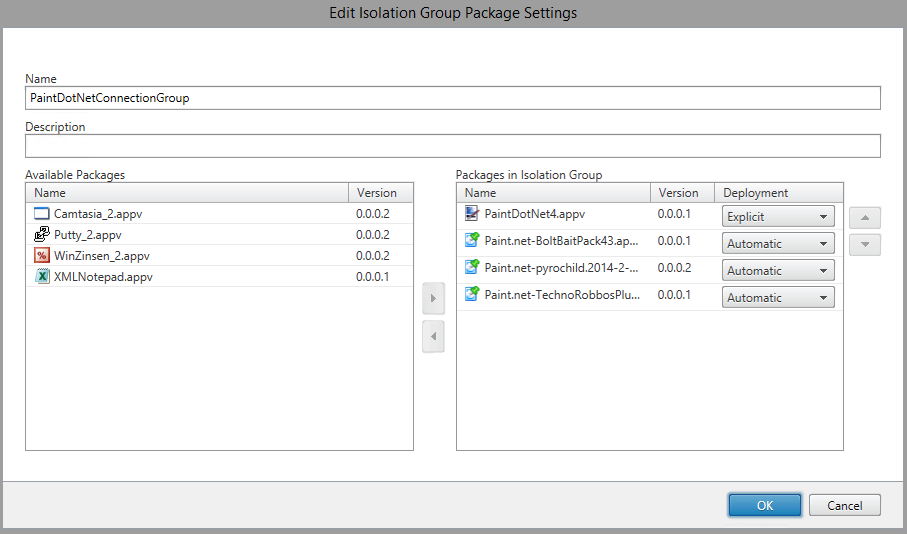
Task: Remove package with left arrow button
Action: point(433,336)
